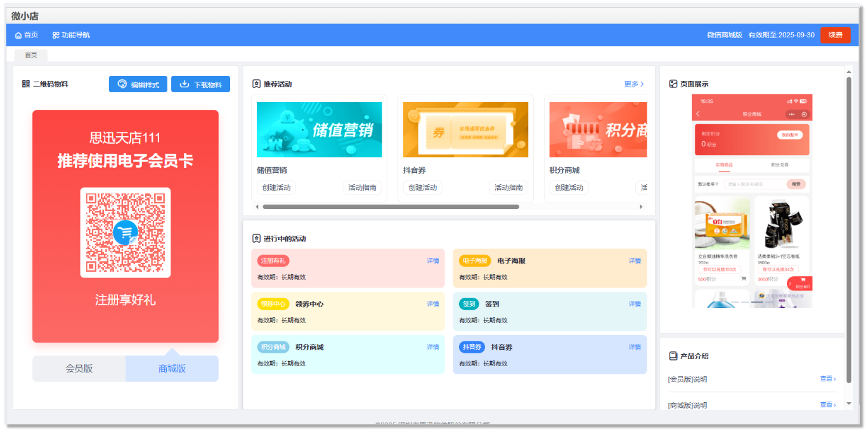868x432 pixels.
Task: Click 创建活动 on the 抖音券 card
Action: pyautogui.click(x=422, y=187)
